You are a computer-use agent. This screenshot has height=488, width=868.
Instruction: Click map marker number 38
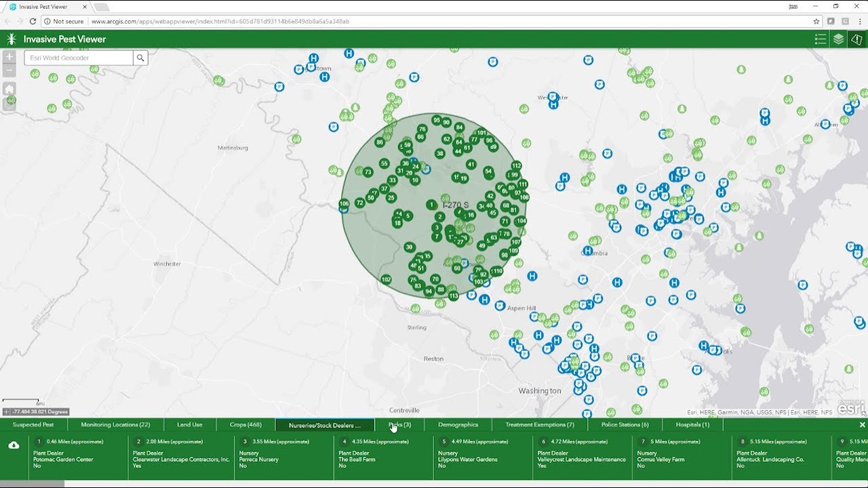(440, 153)
